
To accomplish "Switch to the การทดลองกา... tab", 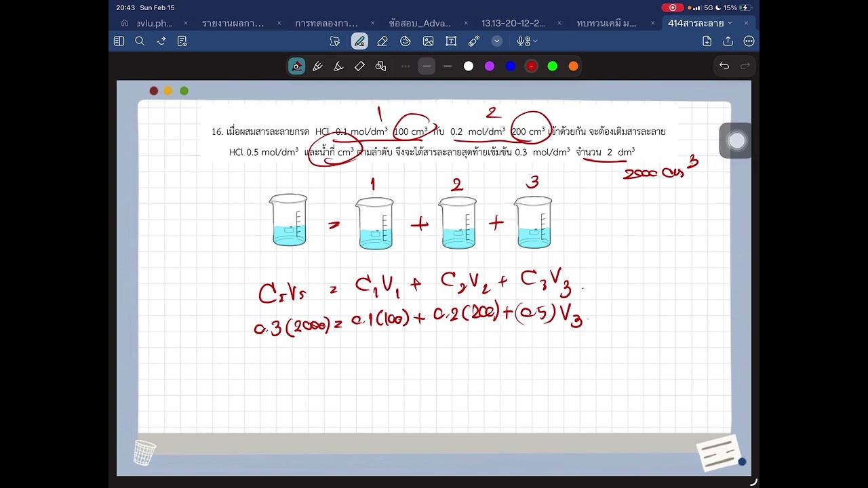I will tap(326, 23).
